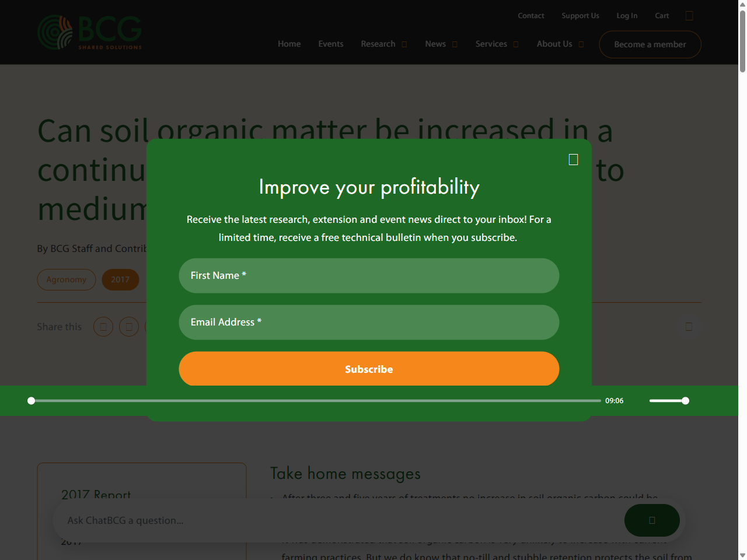This screenshot has width=747, height=560.
Task: Open the Research dropdown menu
Action: [383, 44]
